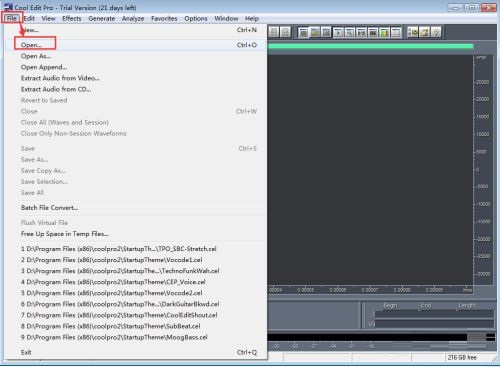Click the Length column header
Screen dimensions: 500x367
point(467,305)
